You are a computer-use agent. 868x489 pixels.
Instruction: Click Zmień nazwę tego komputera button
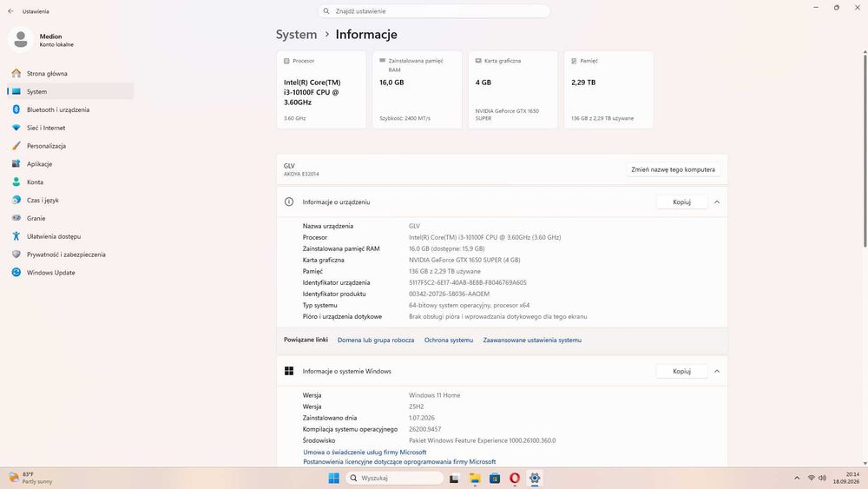(x=674, y=169)
